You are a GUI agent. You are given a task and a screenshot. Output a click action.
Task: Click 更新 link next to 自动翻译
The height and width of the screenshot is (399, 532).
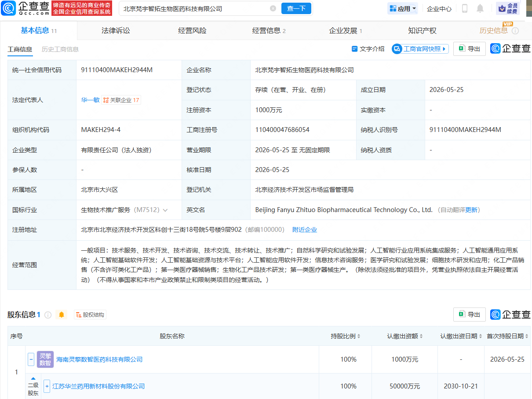(471, 210)
